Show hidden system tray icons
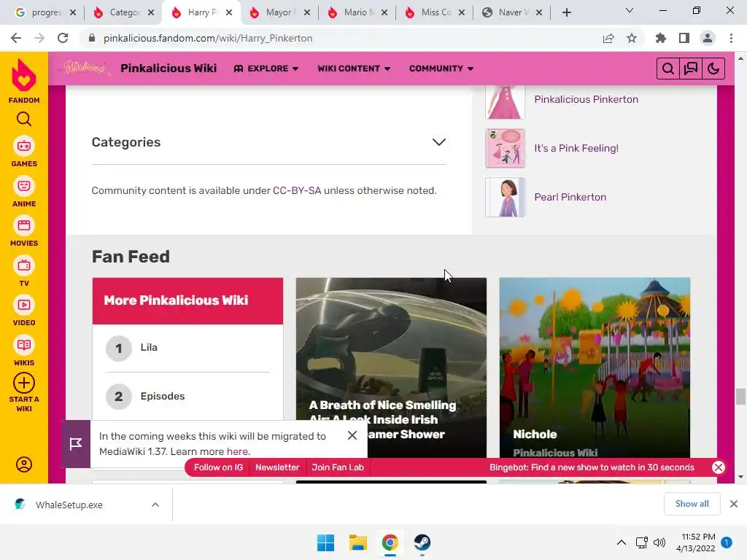Image resolution: width=747 pixels, height=560 pixels. tap(622, 542)
